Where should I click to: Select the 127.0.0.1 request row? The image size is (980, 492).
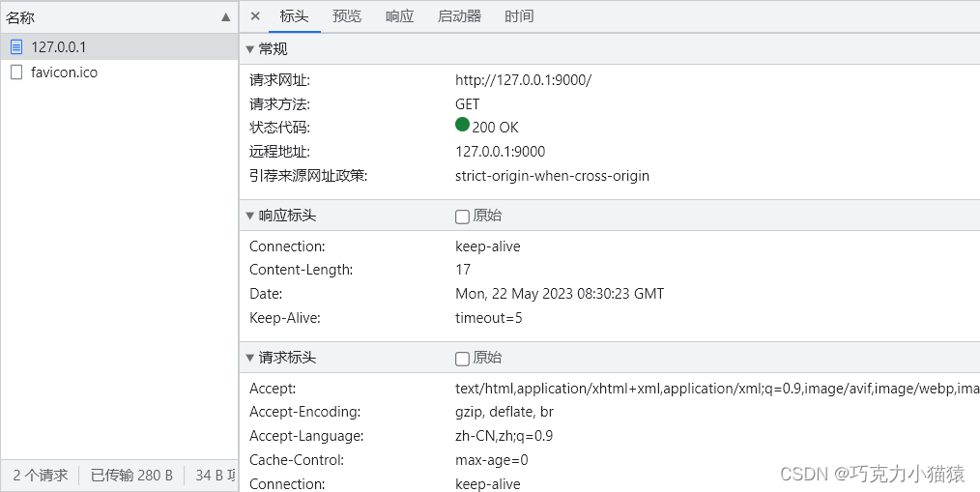point(119,47)
